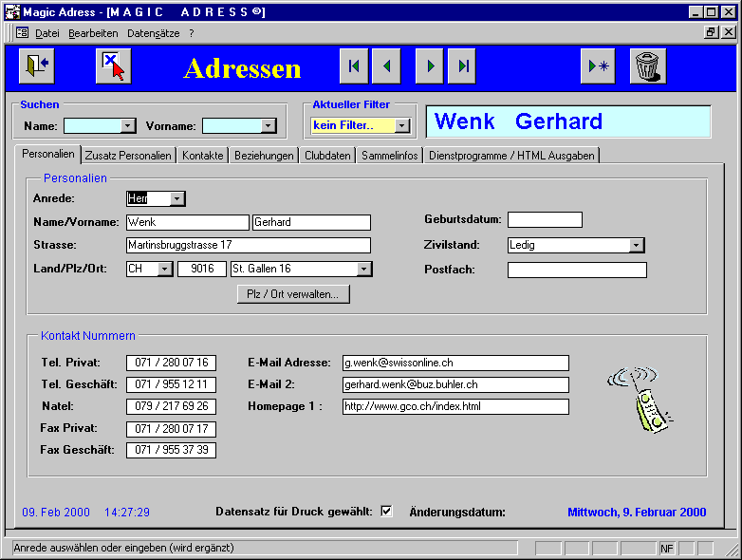Switch to the Kontakte tab
This screenshot has width=742, height=560.
(203, 156)
